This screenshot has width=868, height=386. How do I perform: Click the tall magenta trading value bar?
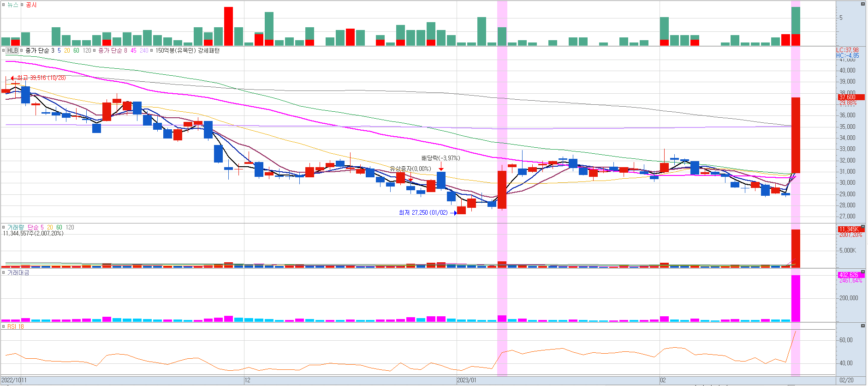pyautogui.click(x=796, y=298)
